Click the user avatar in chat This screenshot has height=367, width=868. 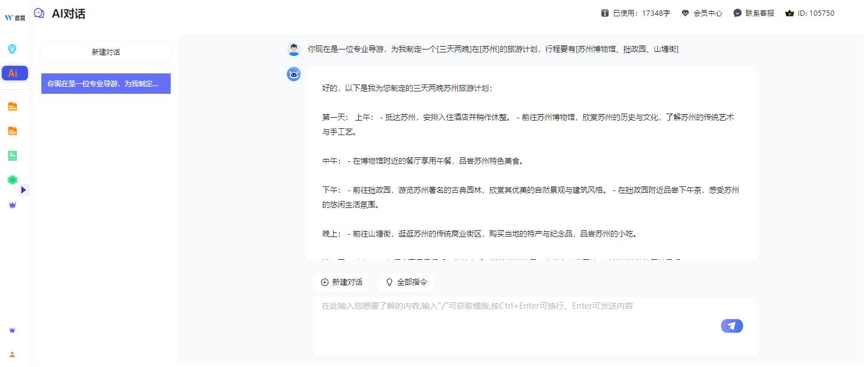[x=294, y=50]
